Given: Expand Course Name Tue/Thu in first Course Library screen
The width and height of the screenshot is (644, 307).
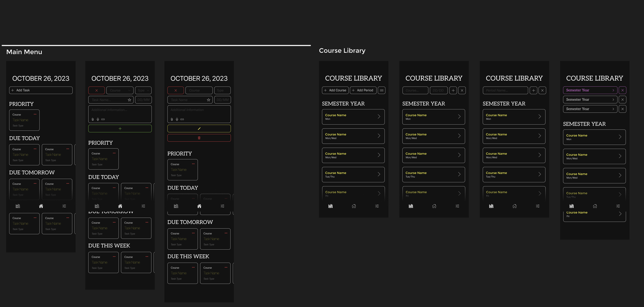Looking at the screenshot, I should (379, 174).
